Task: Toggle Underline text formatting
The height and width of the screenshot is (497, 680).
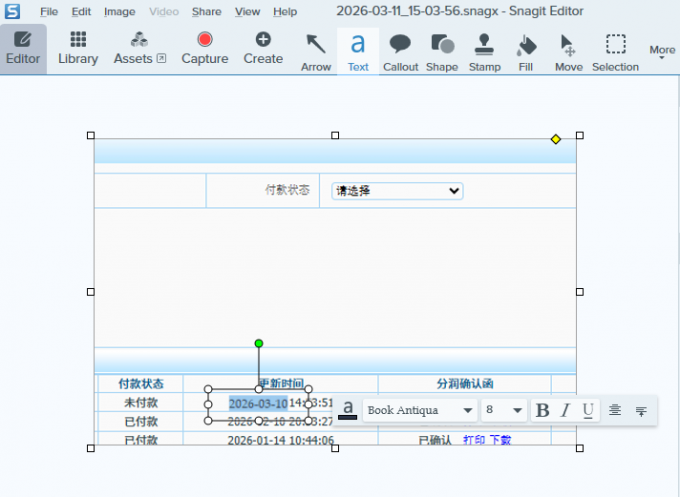Action: coord(588,410)
